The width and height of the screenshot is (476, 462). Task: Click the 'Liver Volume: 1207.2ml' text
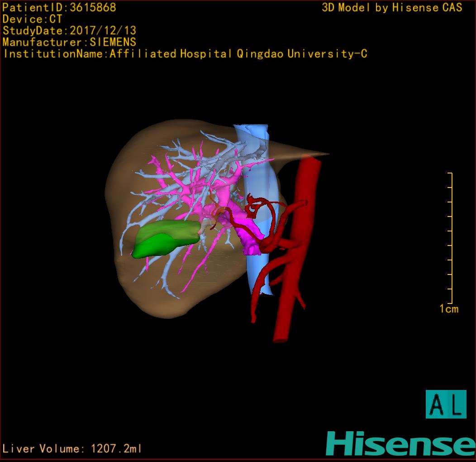point(72,448)
